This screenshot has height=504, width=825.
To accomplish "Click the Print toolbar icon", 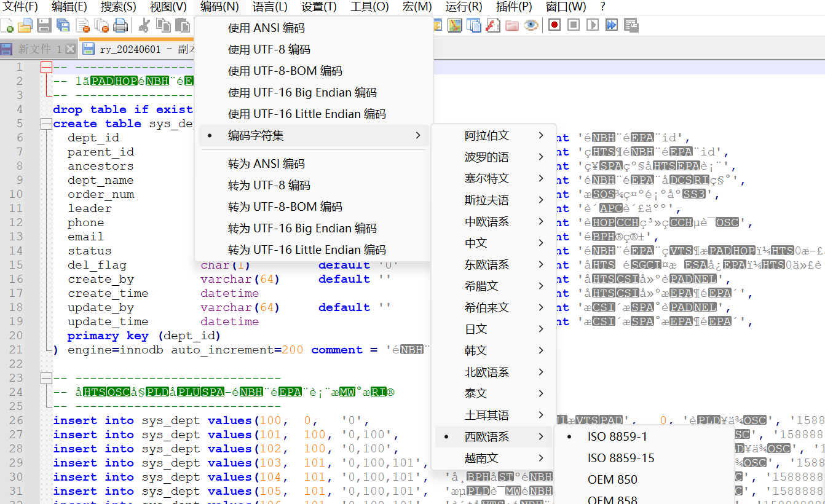I will (120, 25).
